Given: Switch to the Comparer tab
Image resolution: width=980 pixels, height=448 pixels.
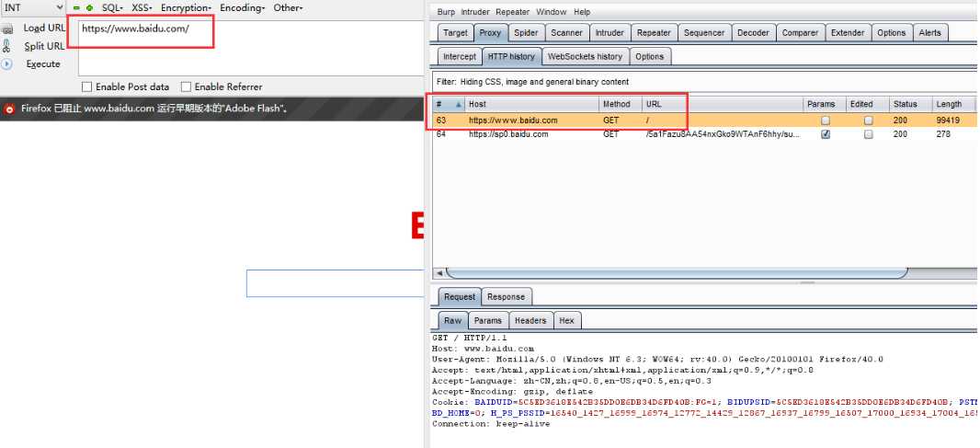Looking at the screenshot, I should coord(800,33).
